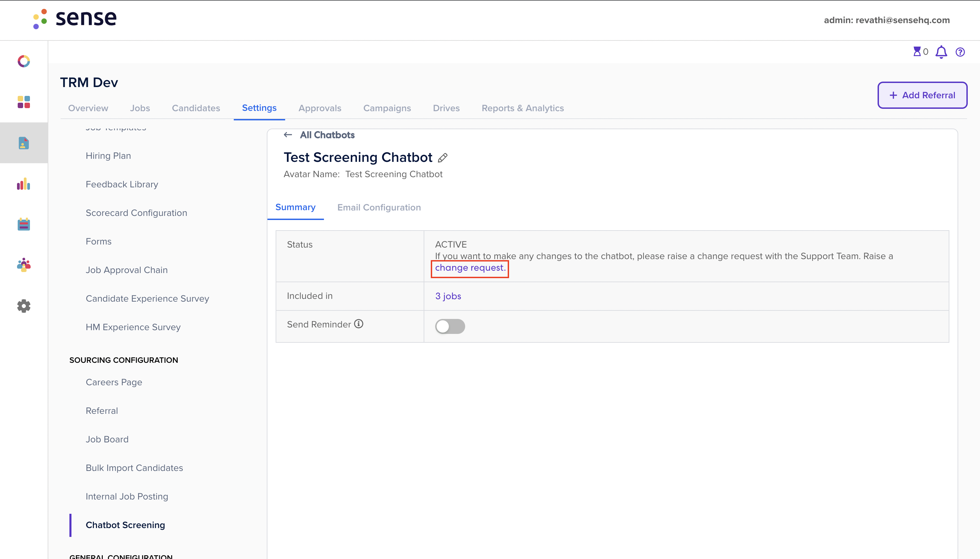The width and height of the screenshot is (980, 559).
Task: Open Job Board settings
Action: (107, 439)
